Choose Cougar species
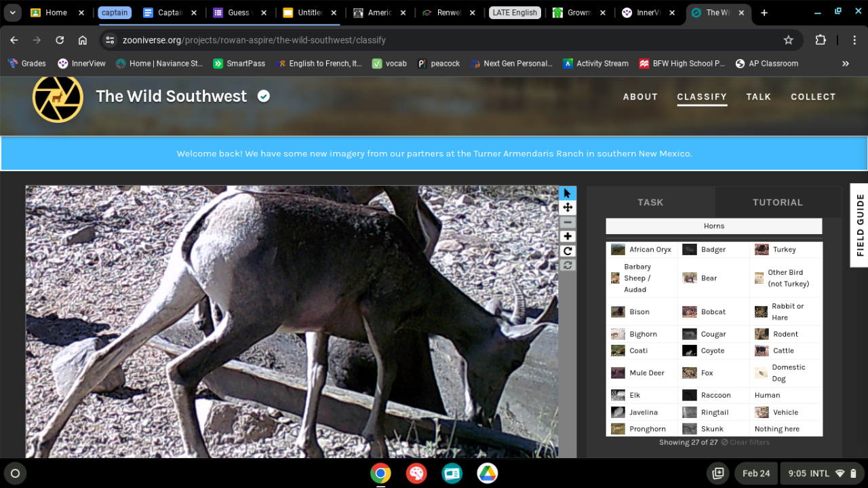868x488 pixels. (713, 335)
